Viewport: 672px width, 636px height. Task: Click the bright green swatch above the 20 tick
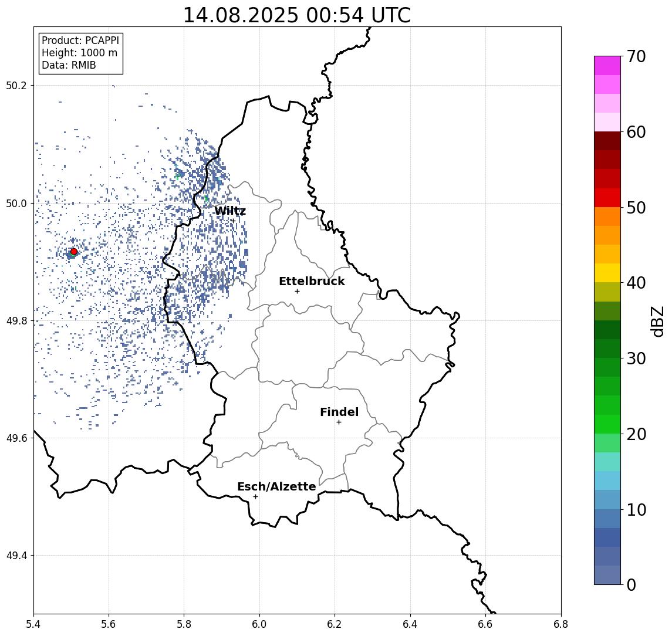point(607,424)
